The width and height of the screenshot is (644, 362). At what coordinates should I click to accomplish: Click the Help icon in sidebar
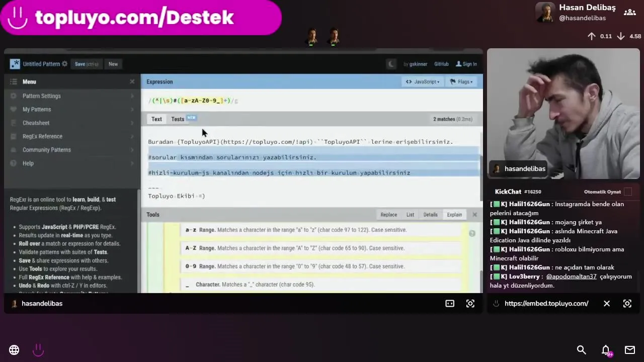pos(13,163)
